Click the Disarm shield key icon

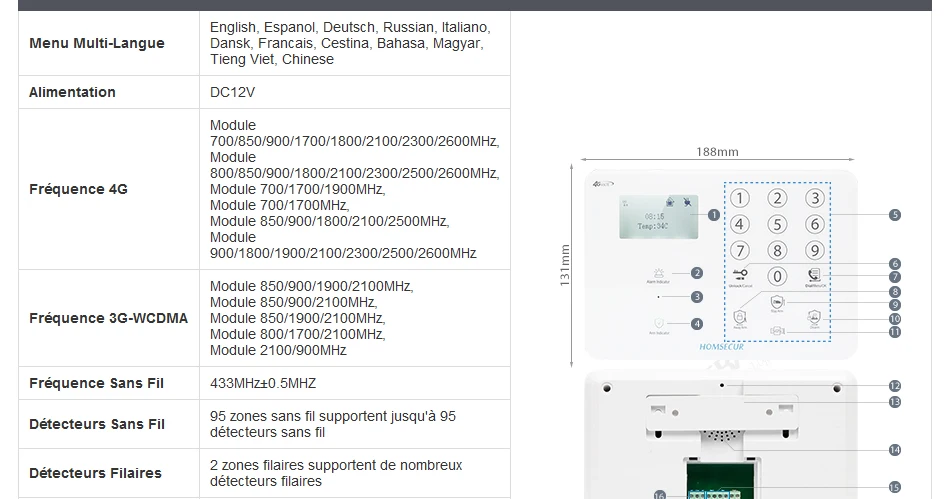click(x=814, y=317)
